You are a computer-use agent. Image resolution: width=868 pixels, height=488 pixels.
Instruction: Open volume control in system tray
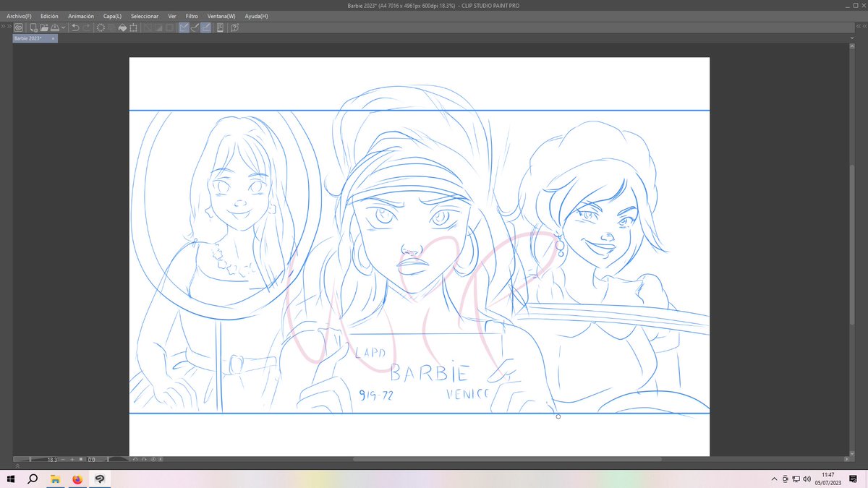pyautogui.click(x=806, y=479)
